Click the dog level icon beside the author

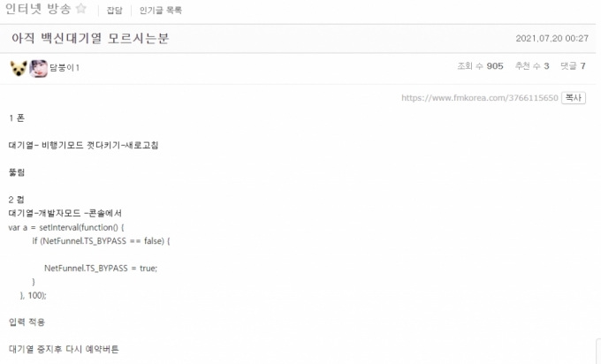pos(19,68)
